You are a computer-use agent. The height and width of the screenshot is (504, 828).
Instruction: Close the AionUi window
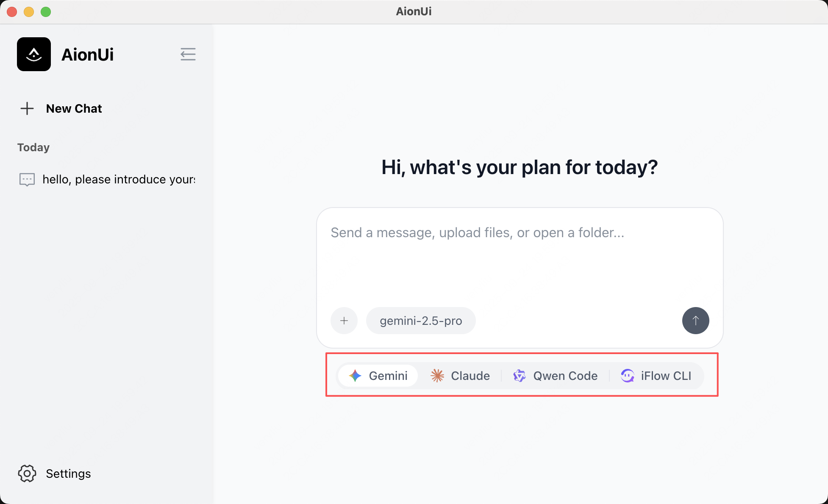click(x=12, y=12)
